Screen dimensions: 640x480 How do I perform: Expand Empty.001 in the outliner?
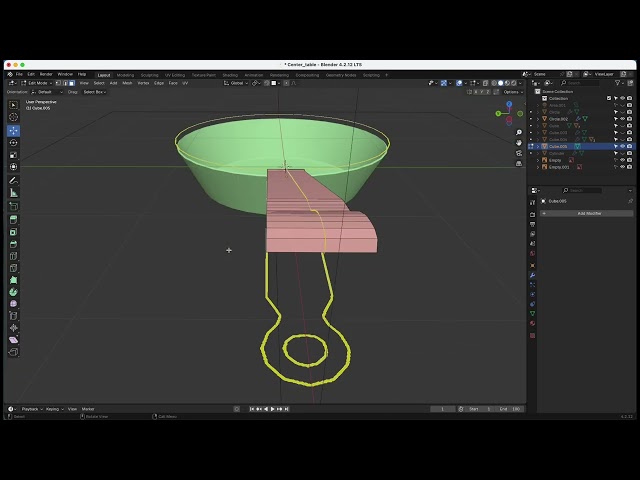pyautogui.click(x=538, y=167)
